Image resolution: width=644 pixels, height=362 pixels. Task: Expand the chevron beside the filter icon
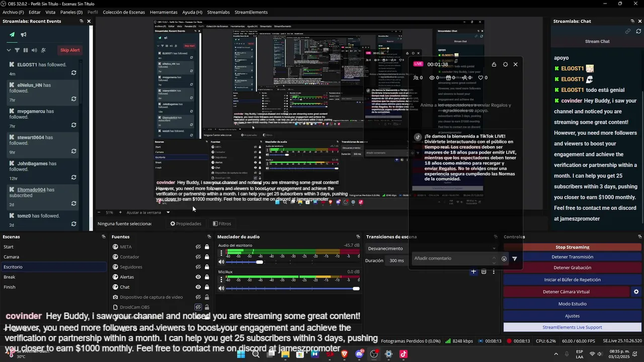click(x=9, y=50)
